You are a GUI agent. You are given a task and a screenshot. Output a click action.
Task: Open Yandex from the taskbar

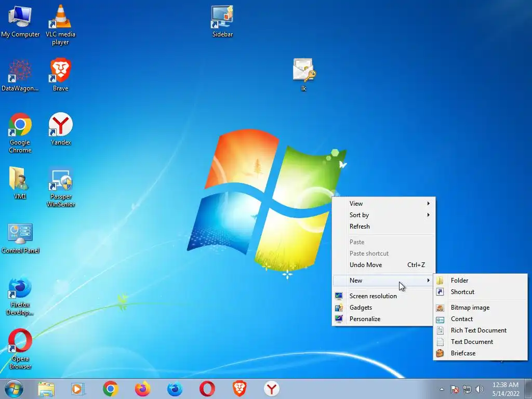[x=271, y=389]
